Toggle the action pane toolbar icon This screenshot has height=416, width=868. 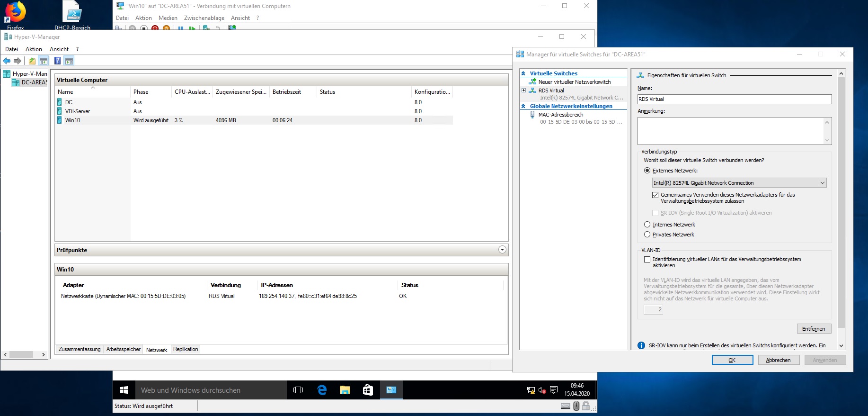[x=69, y=61]
